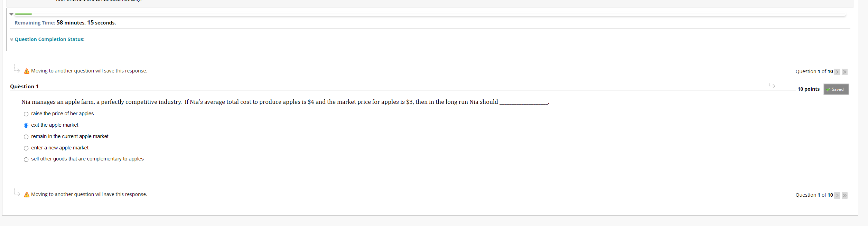This screenshot has width=868, height=226.
Task: Click the green checkmark on the Saved badge
Action: pyautogui.click(x=828, y=89)
